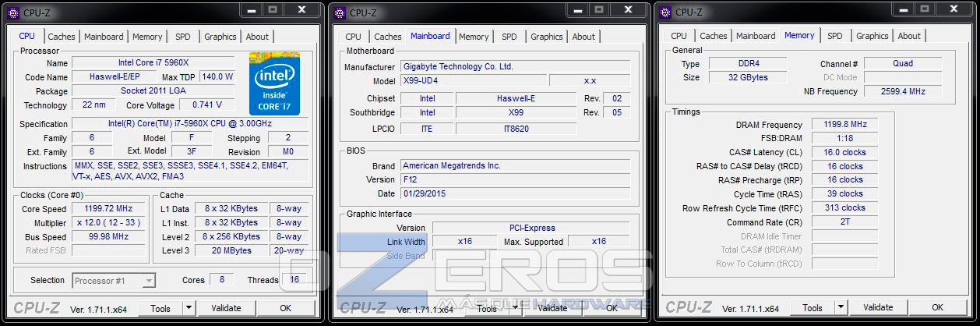Open About tab in left window

(x=257, y=37)
